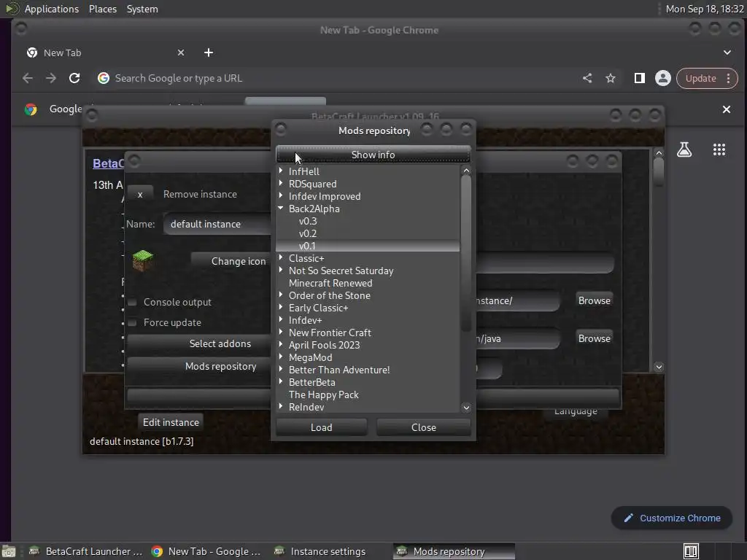Click Customize Chrome button
747x560 pixels.
[x=672, y=518]
